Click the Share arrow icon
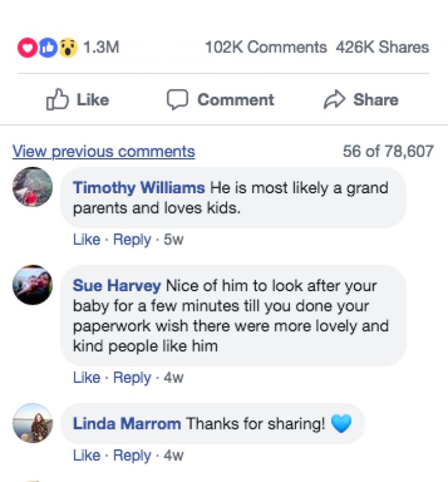Screen dimensions: 448x482 [334, 99]
